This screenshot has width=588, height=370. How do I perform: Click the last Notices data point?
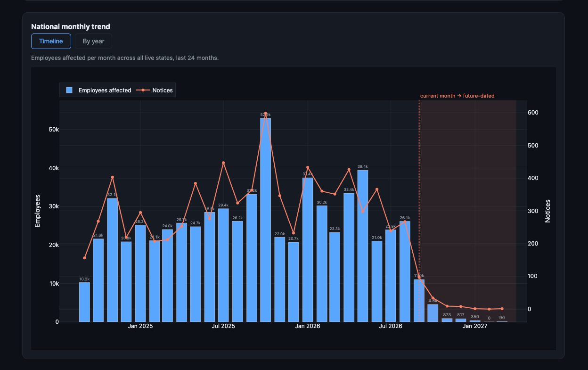click(502, 309)
